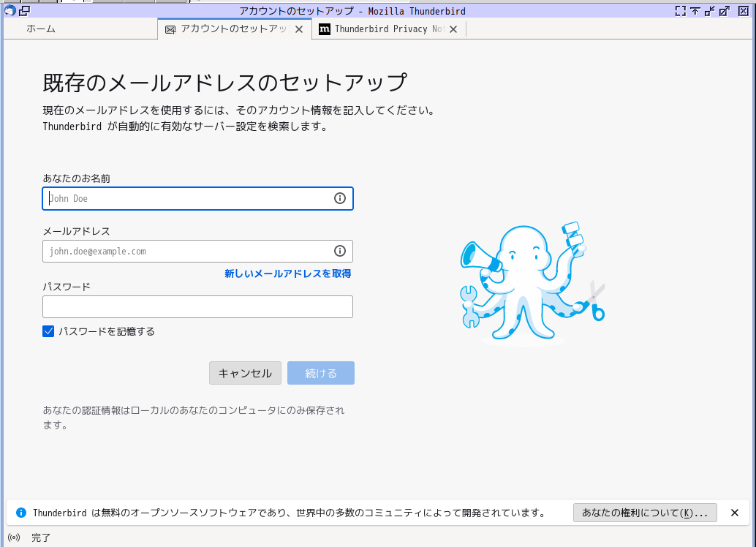The width and height of the screenshot is (756, 547).
Task: Click the あなたの権利について(K)... button
Action: point(645,513)
